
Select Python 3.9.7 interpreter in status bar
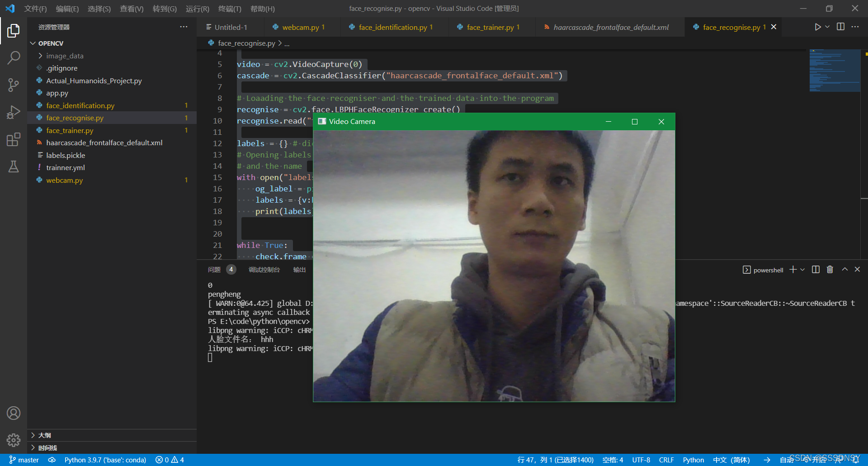(105, 460)
